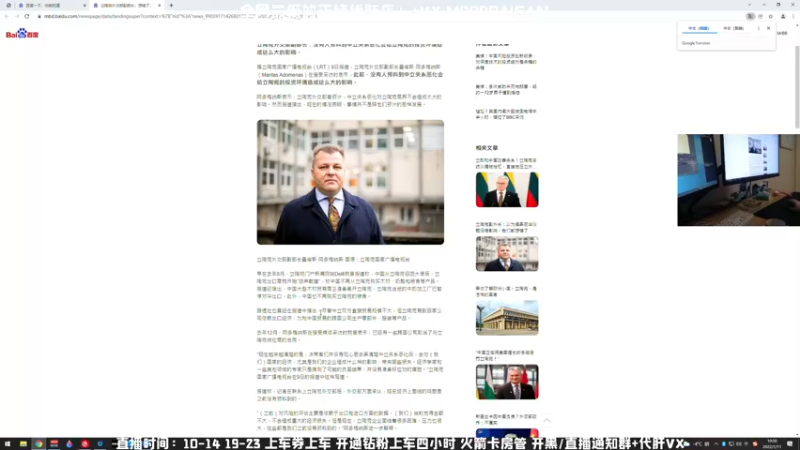Image resolution: width=800 pixels, height=450 pixels.
Task: Click the browser forward arrow
Action: (16, 16)
